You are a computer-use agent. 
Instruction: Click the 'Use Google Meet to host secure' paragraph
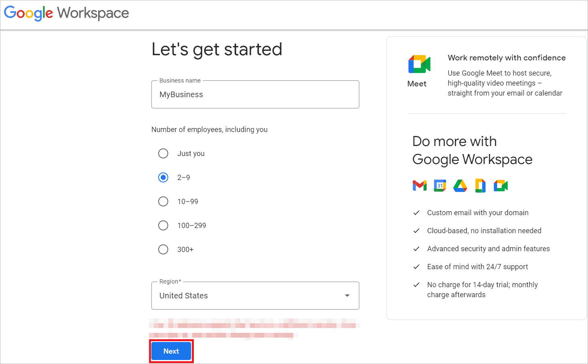(505, 83)
